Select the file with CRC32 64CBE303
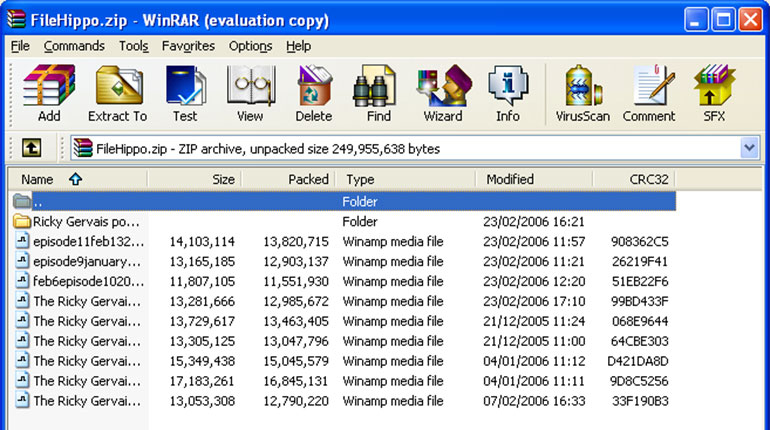This screenshot has width=770, height=430. (342, 341)
